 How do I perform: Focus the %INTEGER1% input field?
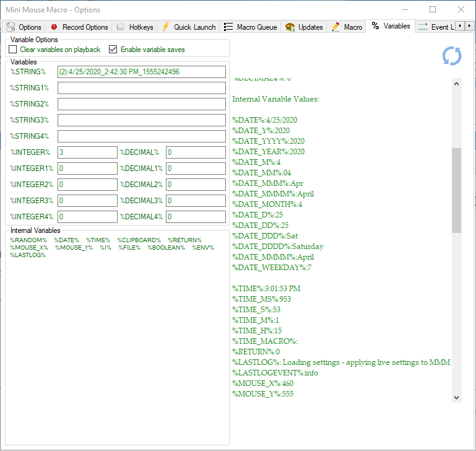87,169
